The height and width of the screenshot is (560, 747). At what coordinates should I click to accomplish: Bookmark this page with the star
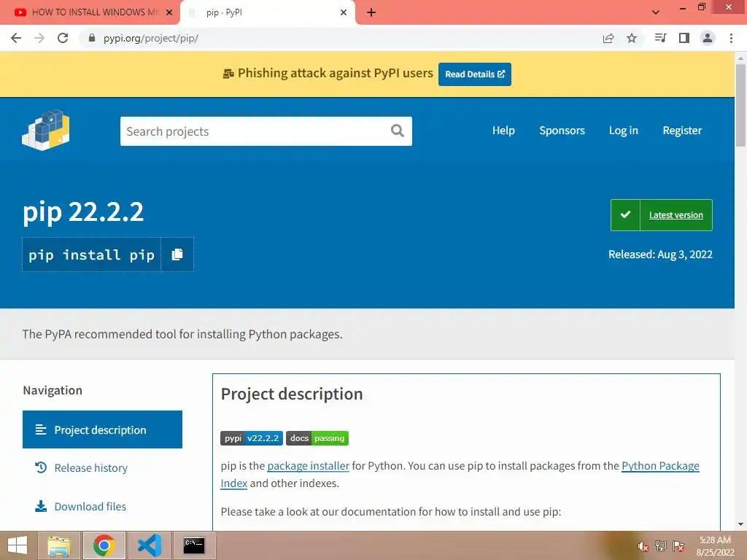632,38
